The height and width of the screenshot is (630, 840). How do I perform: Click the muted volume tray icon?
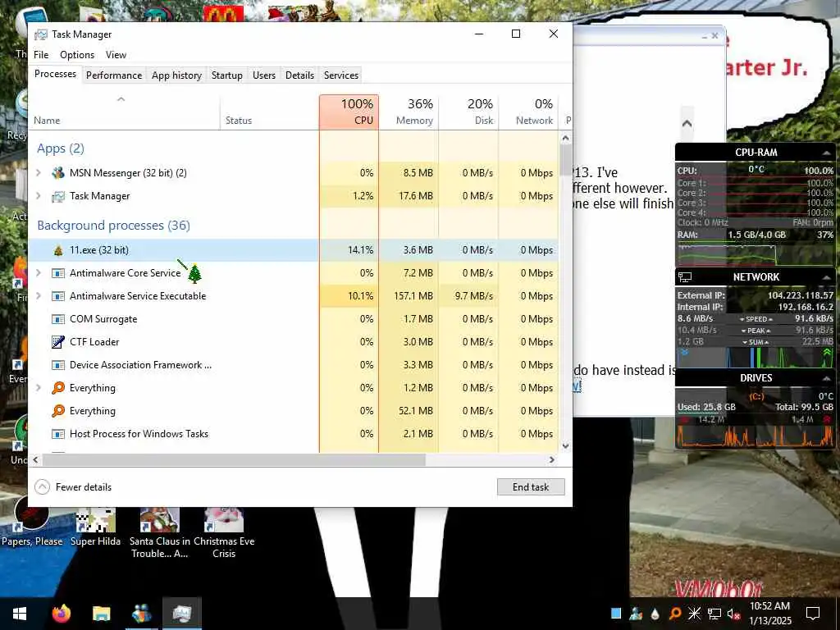pyautogui.click(x=733, y=614)
